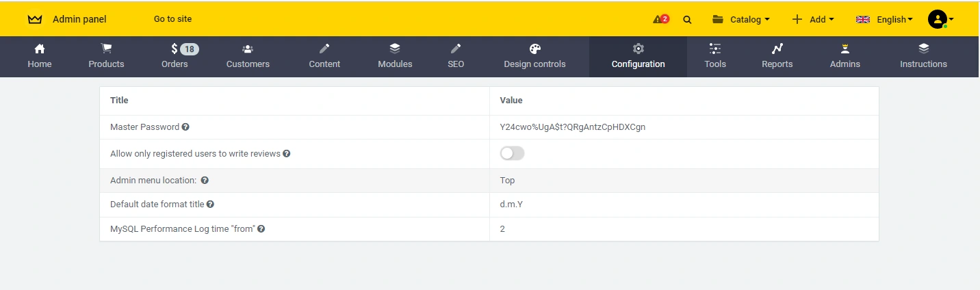Viewport: 980px width, 290px height.
Task: Open the user account avatar menu
Action: coord(940,19)
